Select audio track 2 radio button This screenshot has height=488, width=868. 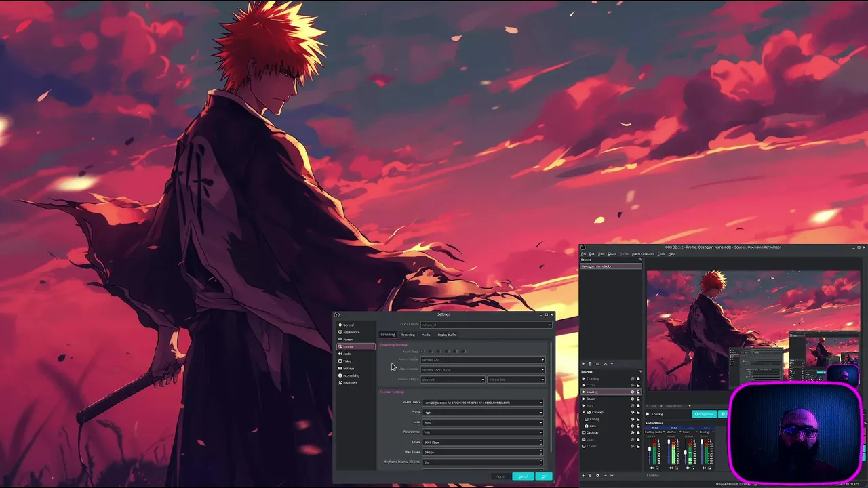430,352
